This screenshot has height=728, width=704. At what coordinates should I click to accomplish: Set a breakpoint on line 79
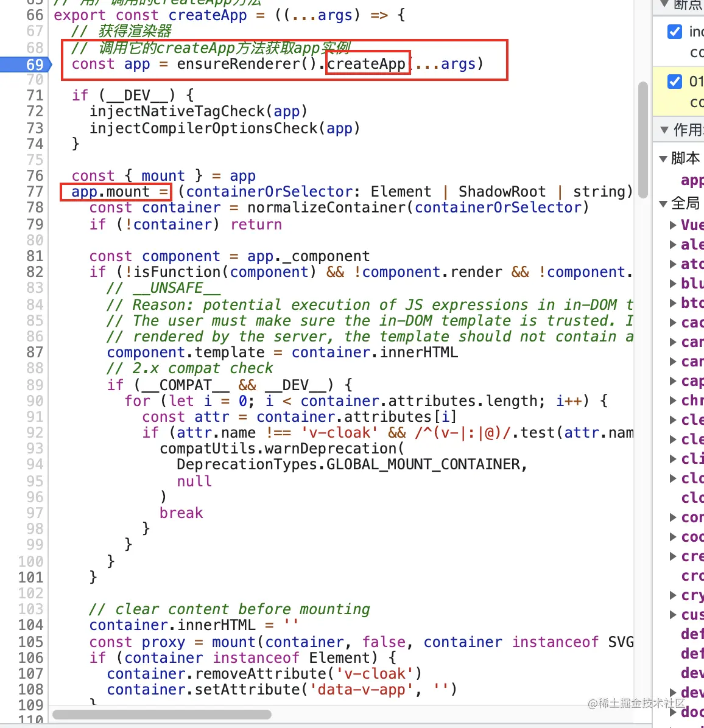pyautogui.click(x=34, y=224)
